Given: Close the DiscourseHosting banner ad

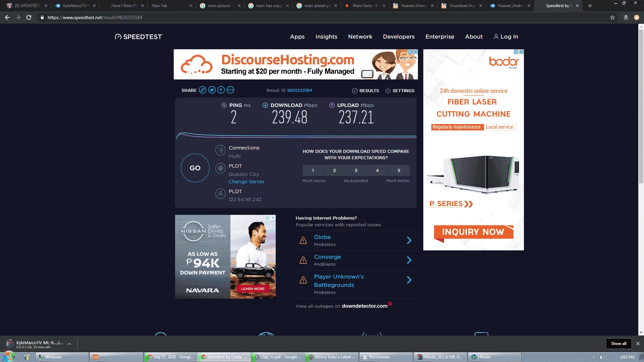Looking at the screenshot, I should tap(415, 52).
